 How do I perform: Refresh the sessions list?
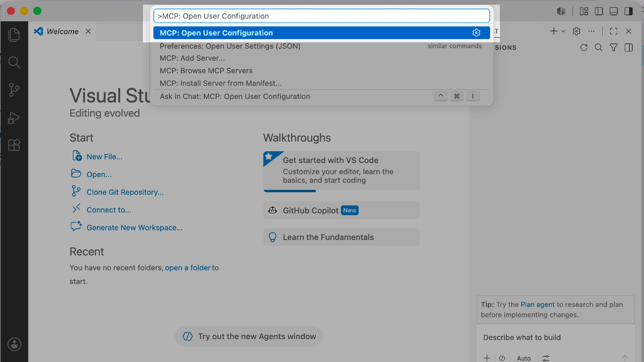pos(584,47)
